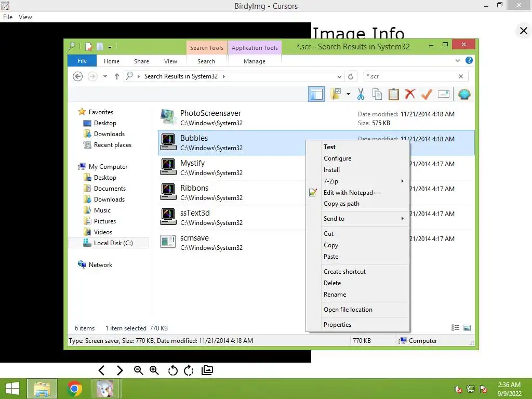
Task: Open BirdyImg File menu
Action: [x=7, y=17]
